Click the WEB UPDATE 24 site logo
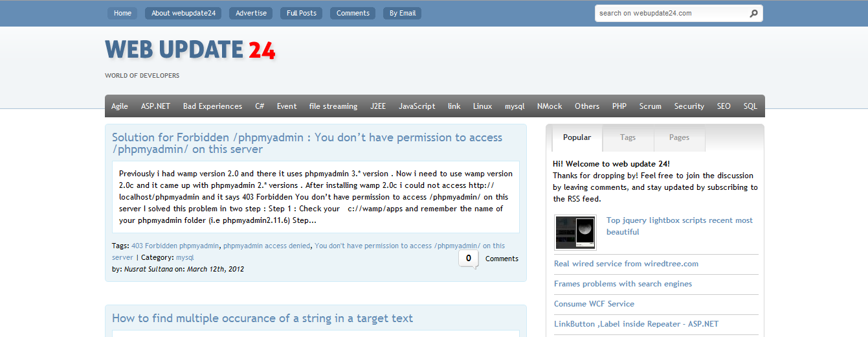 (190, 50)
